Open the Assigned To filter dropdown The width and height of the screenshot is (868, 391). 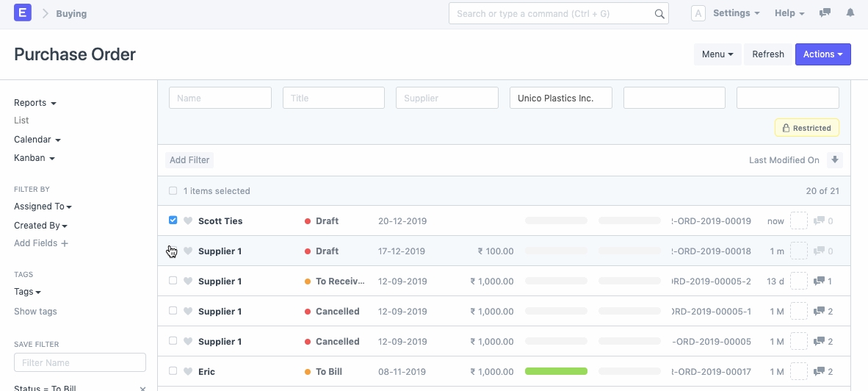coord(43,207)
